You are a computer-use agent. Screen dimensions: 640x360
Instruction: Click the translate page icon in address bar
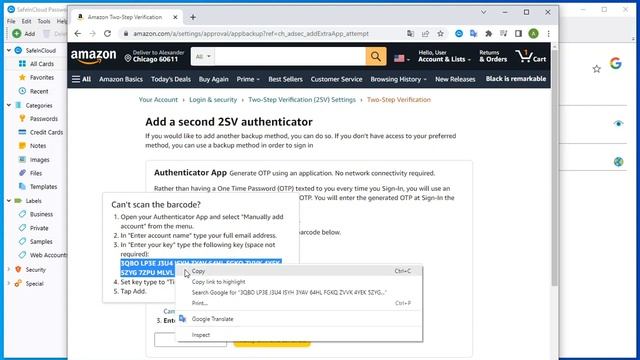pos(411,33)
